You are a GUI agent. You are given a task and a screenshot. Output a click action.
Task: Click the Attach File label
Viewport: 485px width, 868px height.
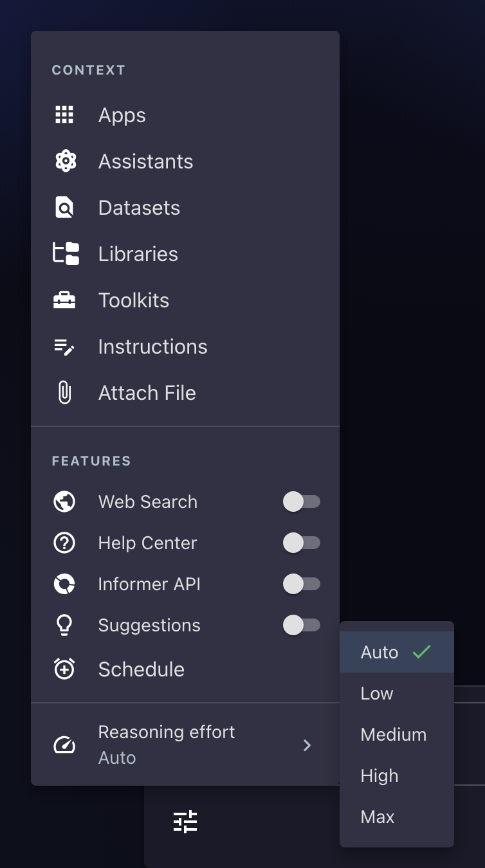pyautogui.click(x=147, y=393)
